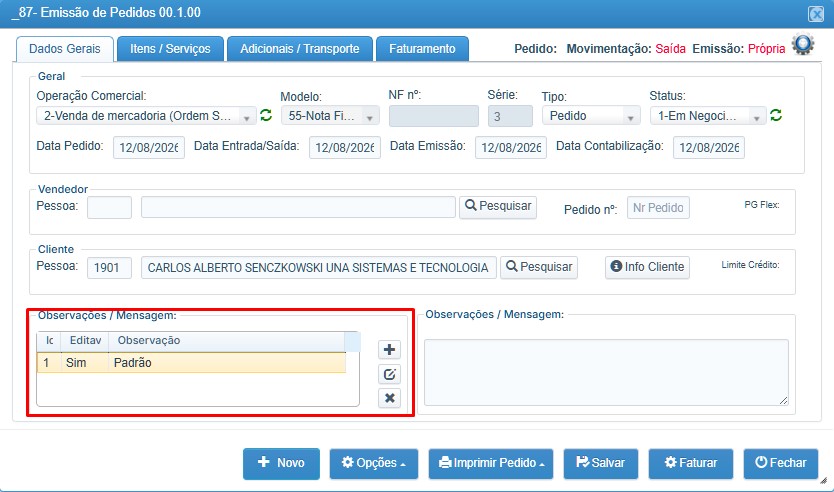This screenshot has height=492, width=834.
Task: Select the Padrão observation row
Action: pyautogui.click(x=191, y=363)
